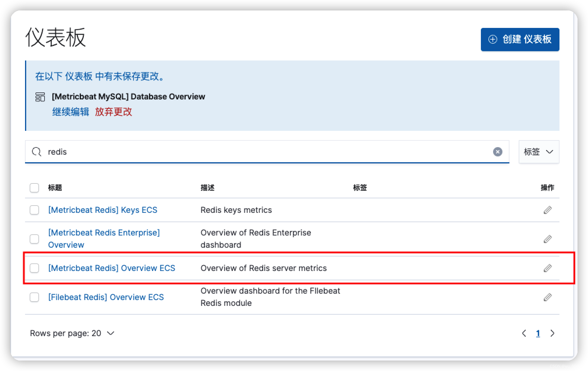The image size is (588, 371).
Task: Edit the Filebeat Redis Overview ECS dashboard
Action: click(548, 297)
